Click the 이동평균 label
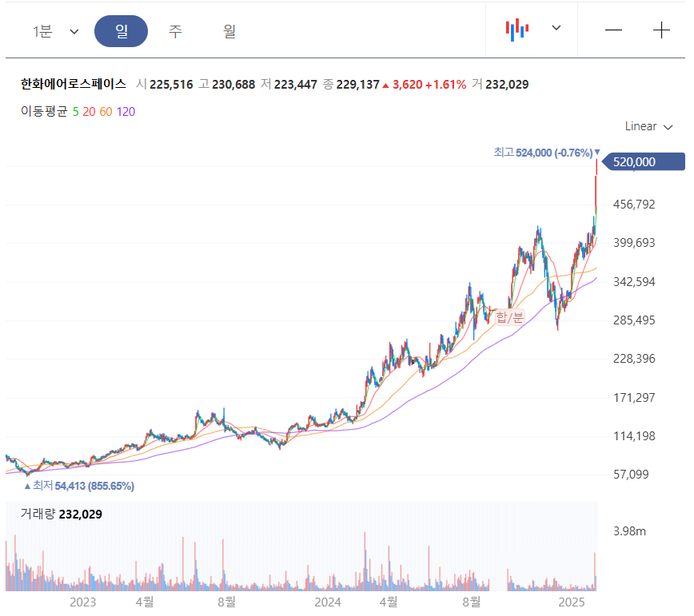 45,112
